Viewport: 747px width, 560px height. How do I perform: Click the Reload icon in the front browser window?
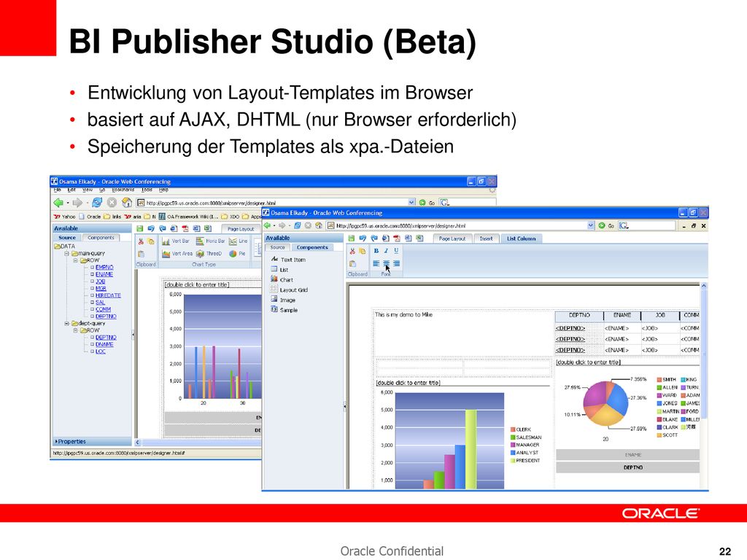point(298,226)
